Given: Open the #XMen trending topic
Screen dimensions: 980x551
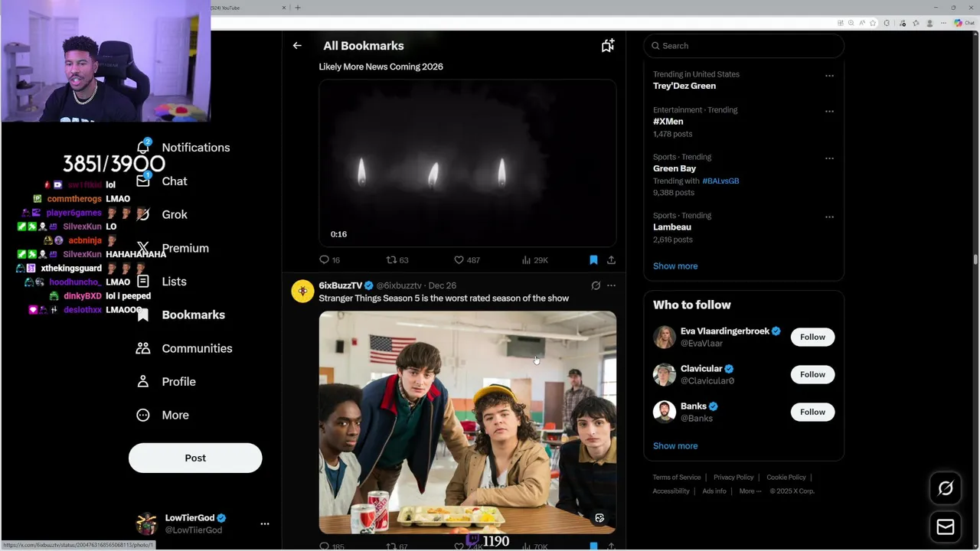Looking at the screenshot, I should click(x=668, y=122).
